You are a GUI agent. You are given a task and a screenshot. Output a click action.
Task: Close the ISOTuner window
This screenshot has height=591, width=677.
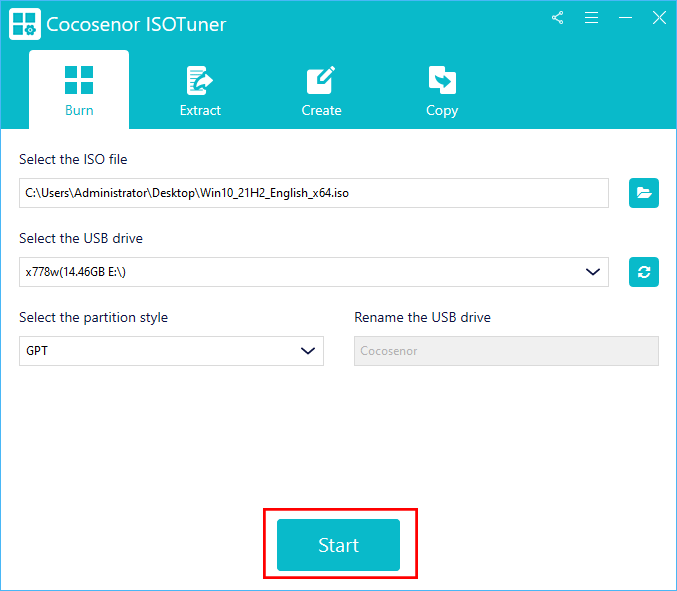click(x=659, y=18)
